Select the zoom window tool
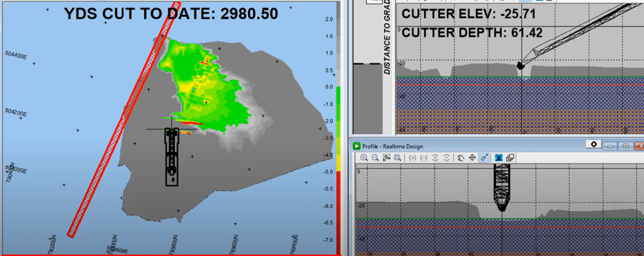Image resolution: width=644 pixels, height=256 pixels. [x=386, y=158]
